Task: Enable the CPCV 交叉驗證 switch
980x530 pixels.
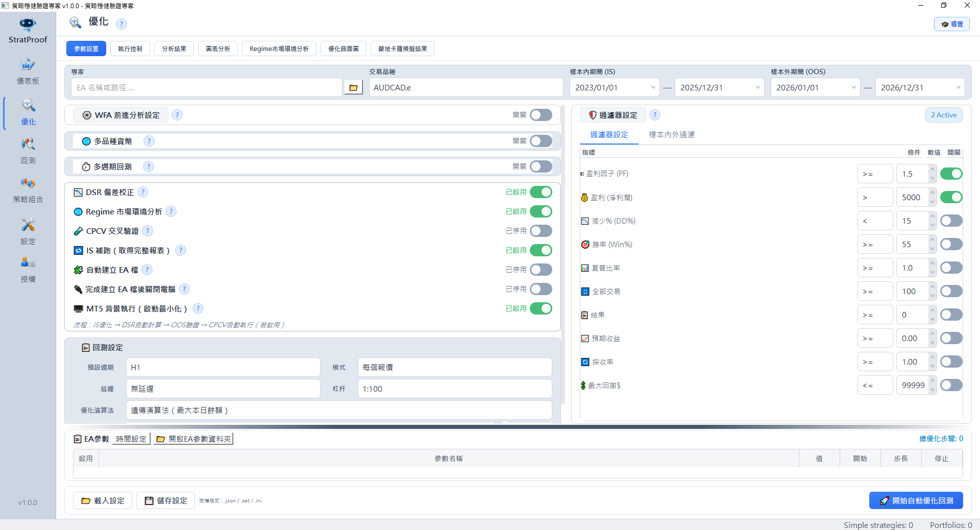Action: click(541, 231)
